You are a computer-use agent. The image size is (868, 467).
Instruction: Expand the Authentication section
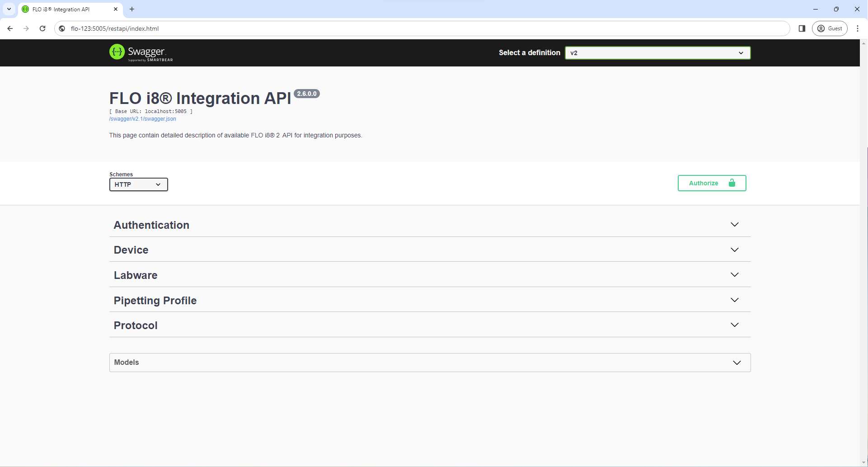coord(151,225)
